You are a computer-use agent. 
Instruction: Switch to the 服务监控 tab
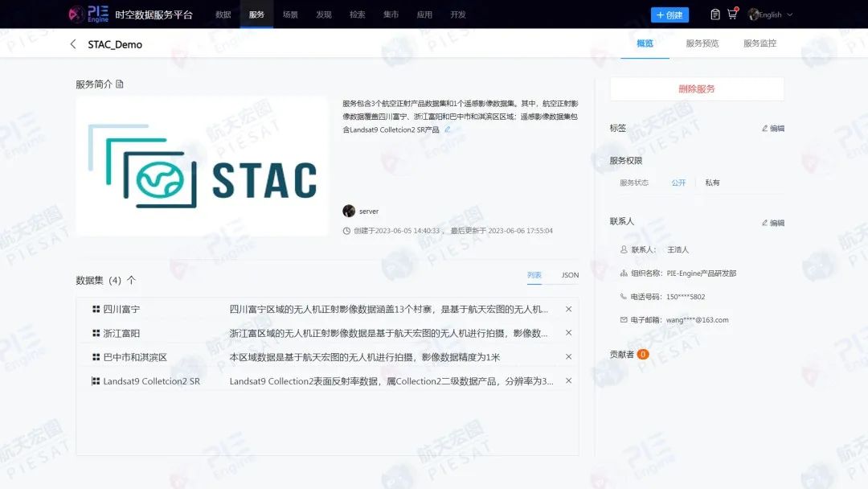pos(759,43)
